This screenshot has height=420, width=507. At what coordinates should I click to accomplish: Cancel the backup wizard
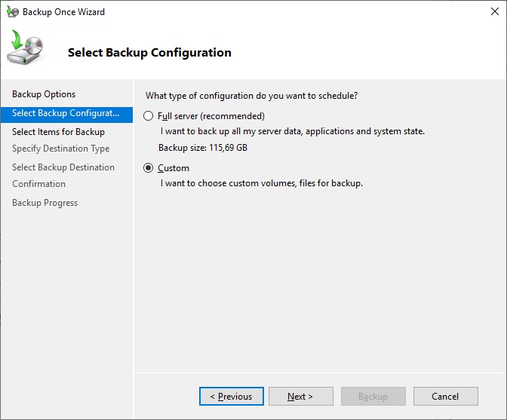point(445,397)
